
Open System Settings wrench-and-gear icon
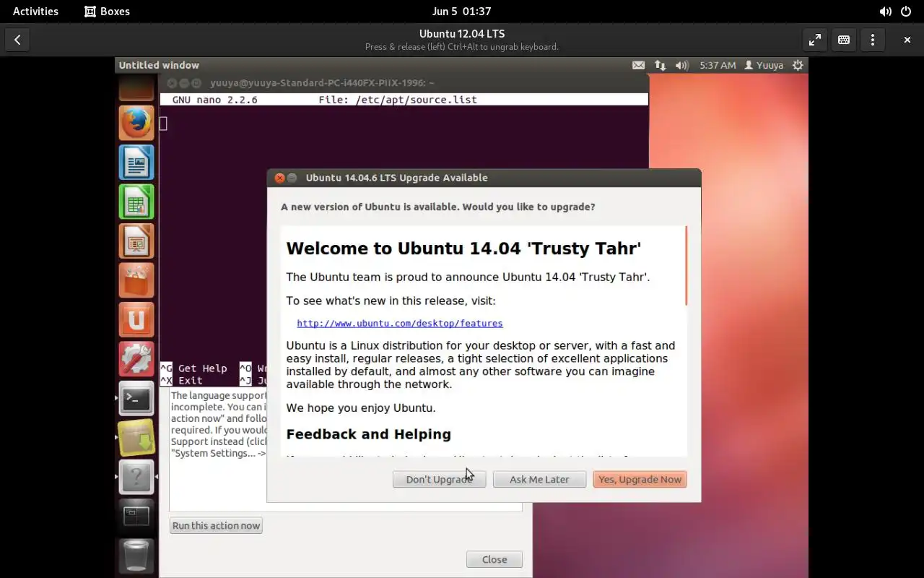pyautogui.click(x=136, y=359)
